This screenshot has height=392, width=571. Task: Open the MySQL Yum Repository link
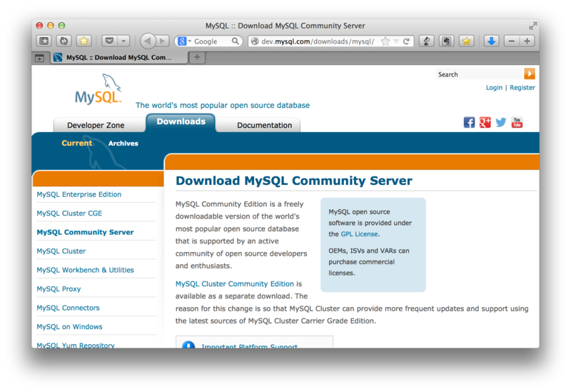pos(76,345)
